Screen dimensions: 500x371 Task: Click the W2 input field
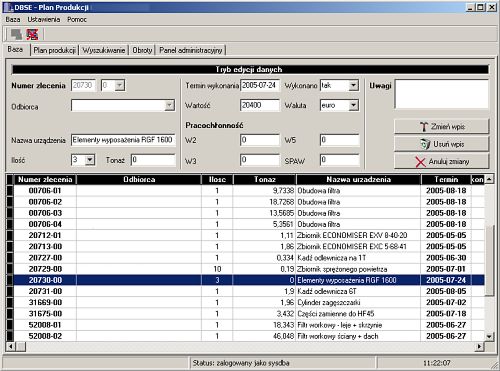pos(260,140)
